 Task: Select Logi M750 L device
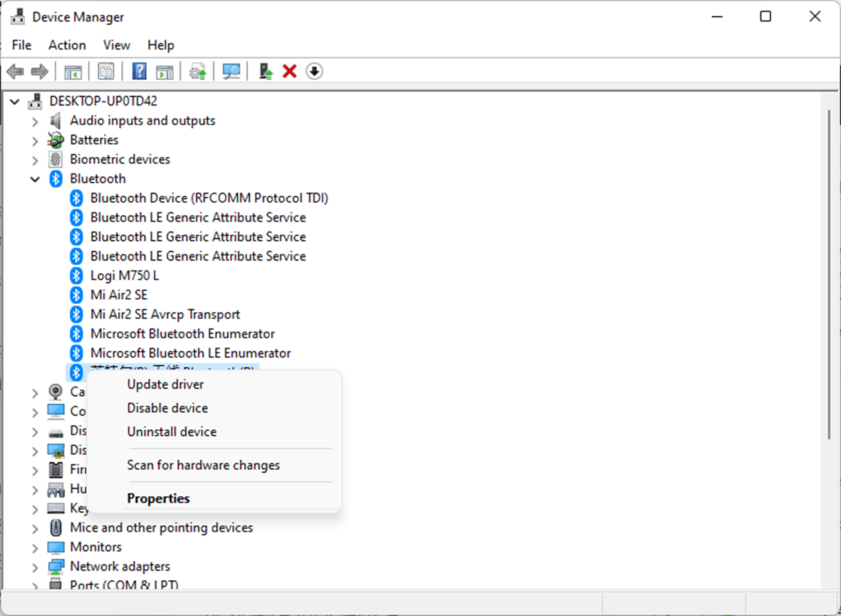coord(125,276)
